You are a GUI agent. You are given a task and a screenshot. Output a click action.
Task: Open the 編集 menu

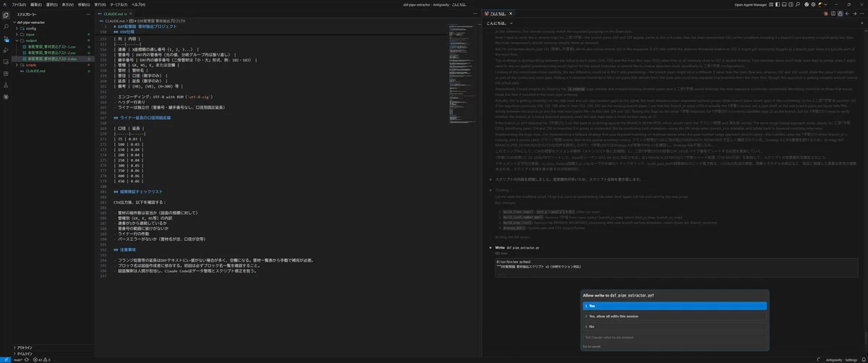(36, 4)
